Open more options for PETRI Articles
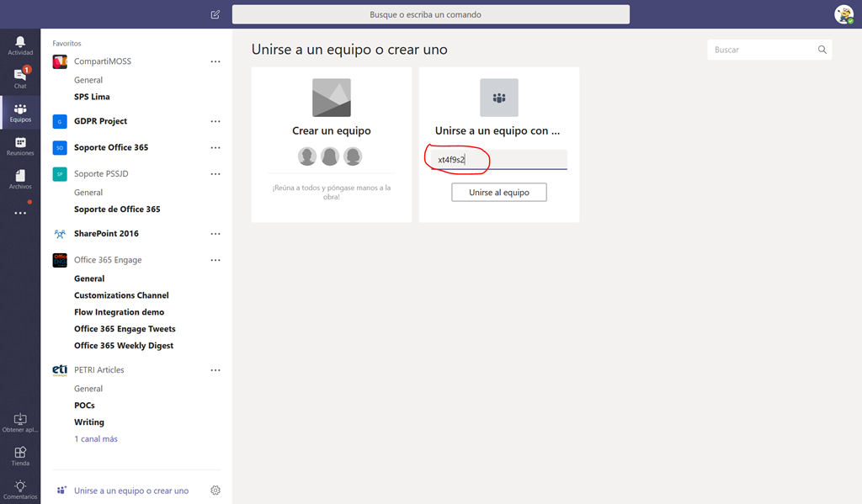Image resolution: width=862 pixels, height=504 pixels. (x=215, y=370)
